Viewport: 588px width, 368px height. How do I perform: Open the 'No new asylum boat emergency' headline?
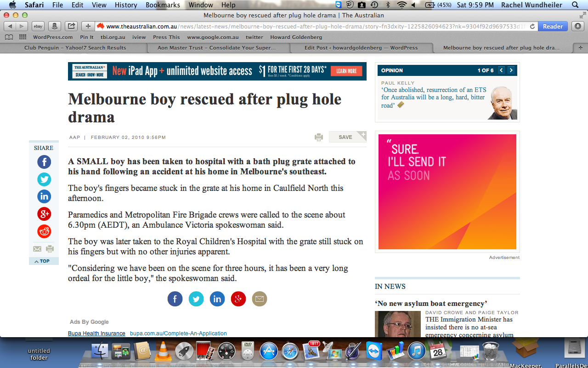click(x=431, y=304)
